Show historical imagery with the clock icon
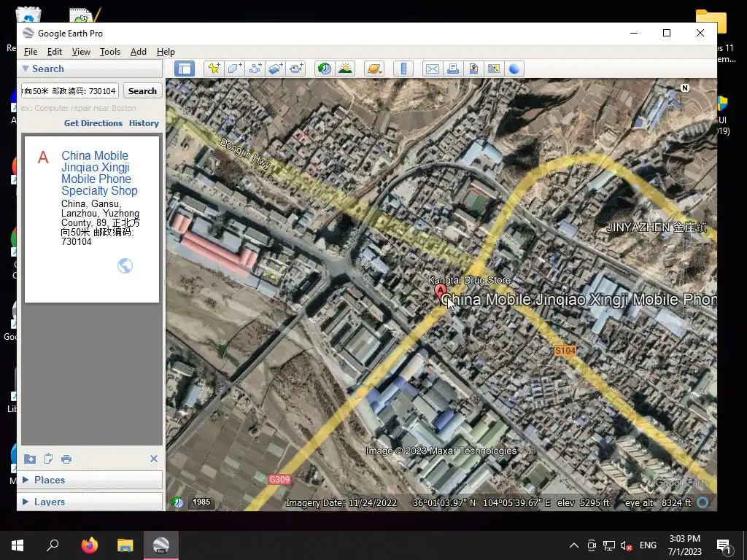 [325, 69]
